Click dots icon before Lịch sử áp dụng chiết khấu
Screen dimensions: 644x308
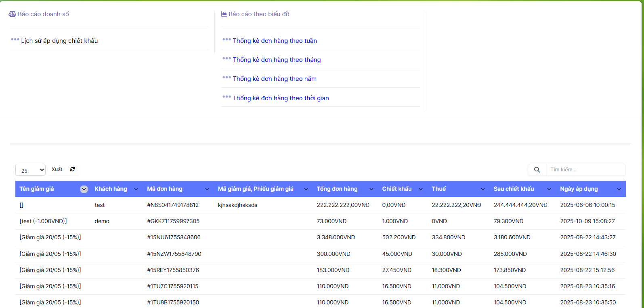pyautogui.click(x=15, y=40)
